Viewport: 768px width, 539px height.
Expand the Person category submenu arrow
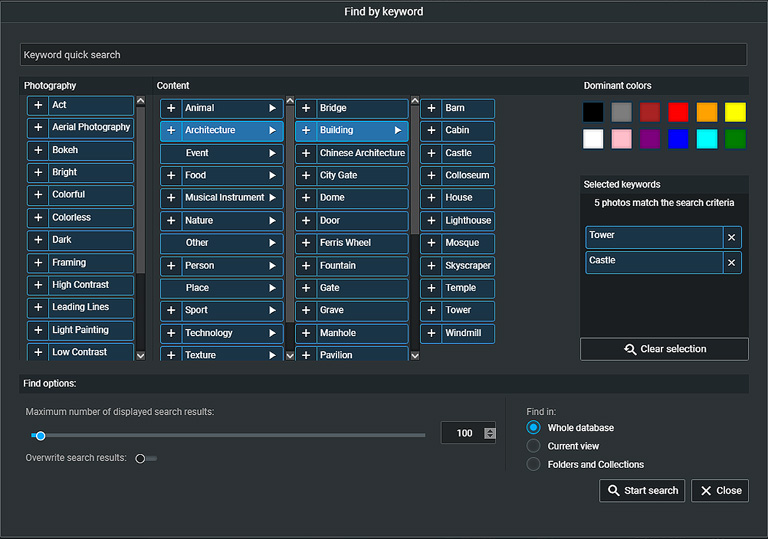(271, 266)
